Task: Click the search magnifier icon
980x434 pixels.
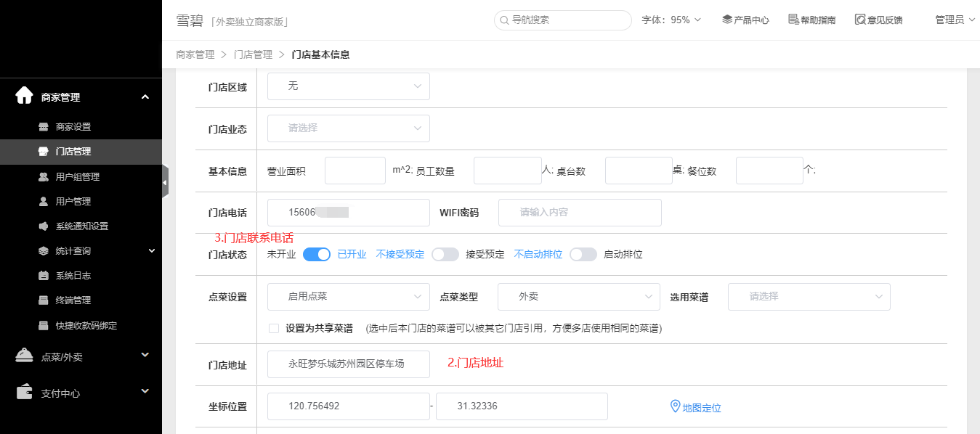Action: pos(504,20)
